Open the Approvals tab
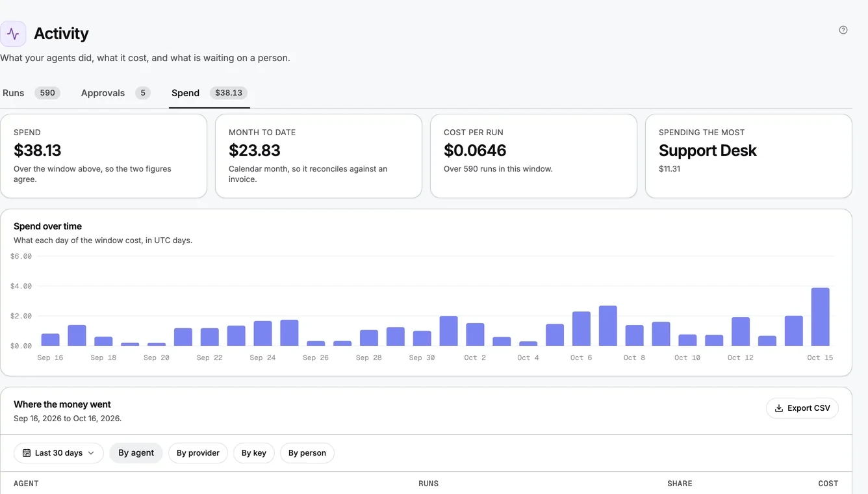The height and width of the screenshot is (494, 868). click(116, 93)
